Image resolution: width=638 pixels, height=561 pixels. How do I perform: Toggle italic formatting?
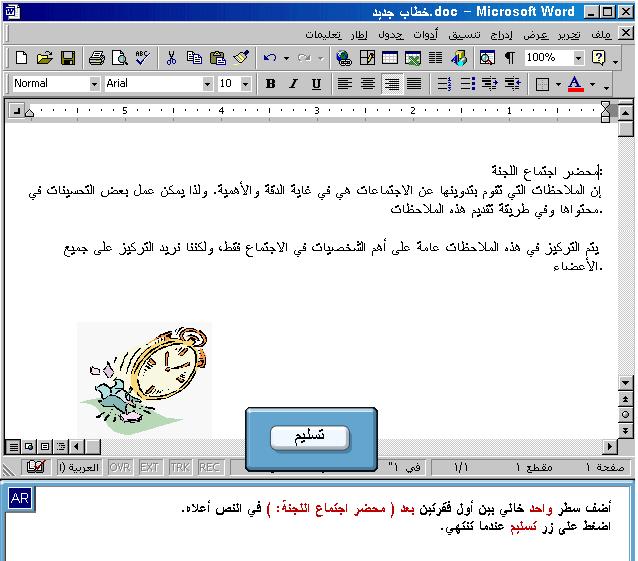[293, 84]
